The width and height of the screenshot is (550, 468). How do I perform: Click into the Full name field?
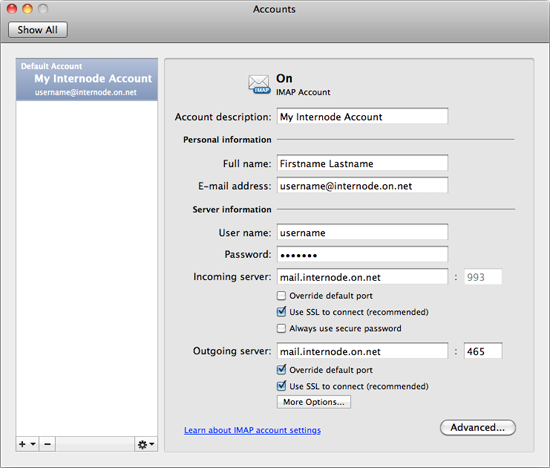pos(362,163)
